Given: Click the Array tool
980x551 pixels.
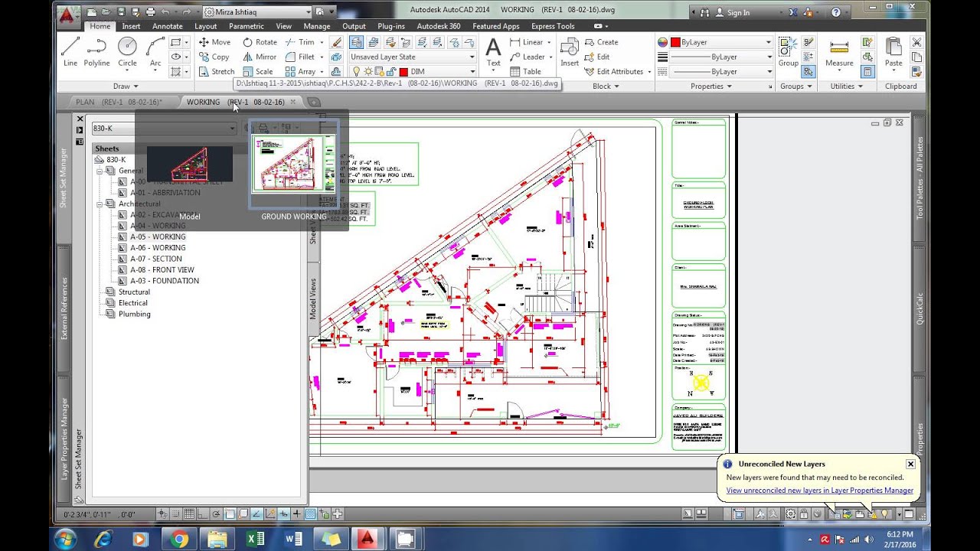Looking at the screenshot, I should tap(300, 71).
